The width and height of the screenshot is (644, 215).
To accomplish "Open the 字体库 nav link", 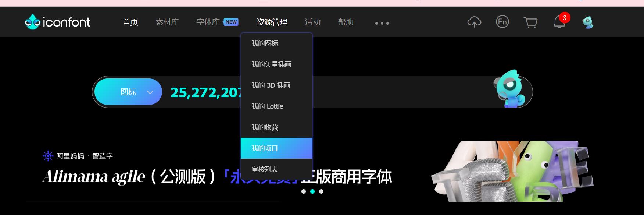I will click(x=208, y=22).
